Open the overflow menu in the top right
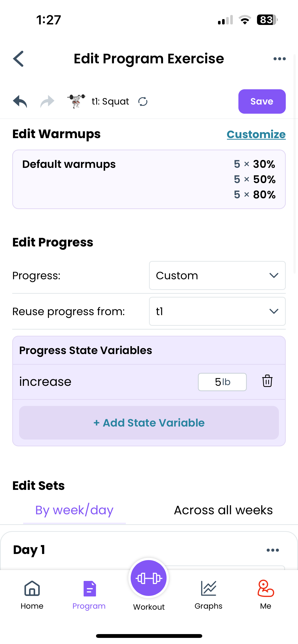This screenshot has width=298, height=644. coord(279,58)
